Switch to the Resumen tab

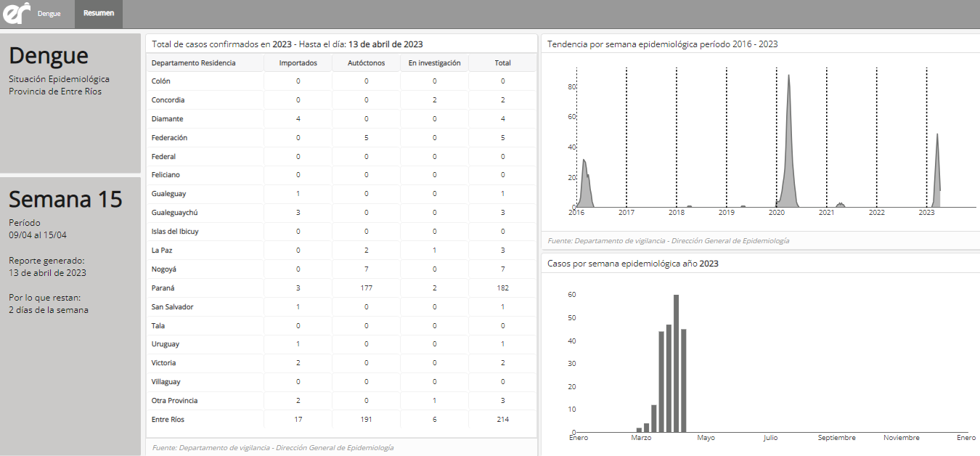(98, 13)
